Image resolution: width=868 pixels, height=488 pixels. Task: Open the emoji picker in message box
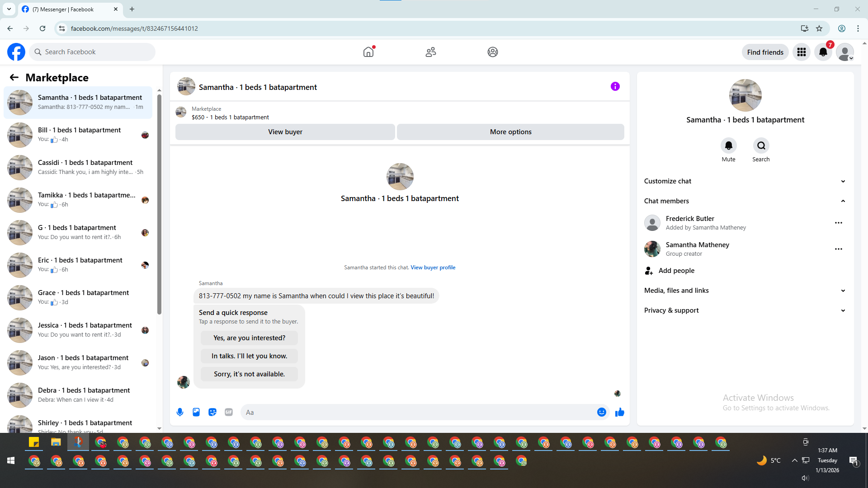click(601, 412)
